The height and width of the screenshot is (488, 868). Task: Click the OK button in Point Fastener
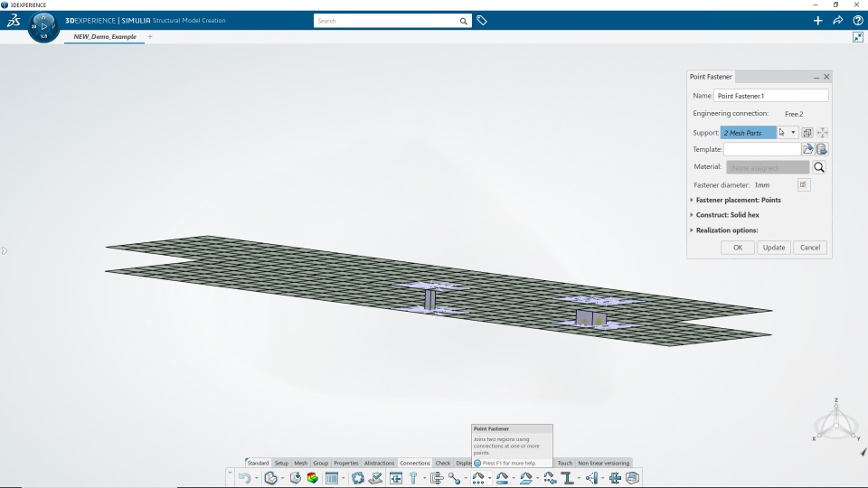[x=738, y=248]
